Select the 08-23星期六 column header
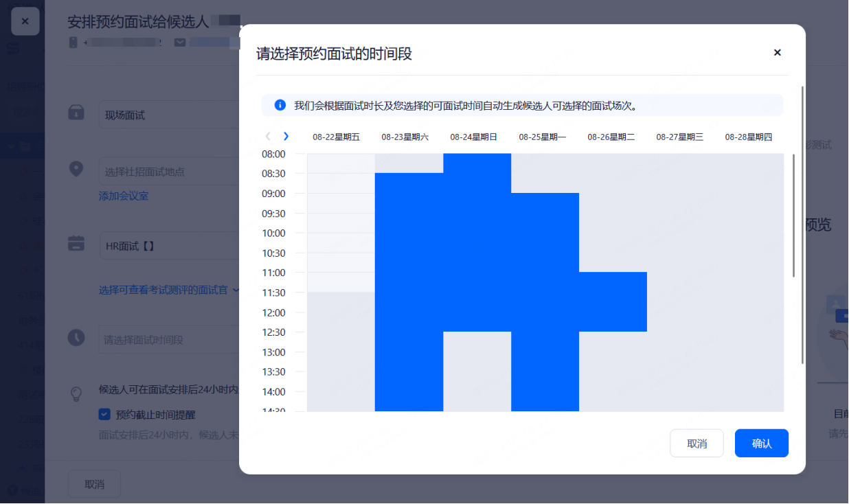This screenshot has width=849, height=504. pos(405,137)
